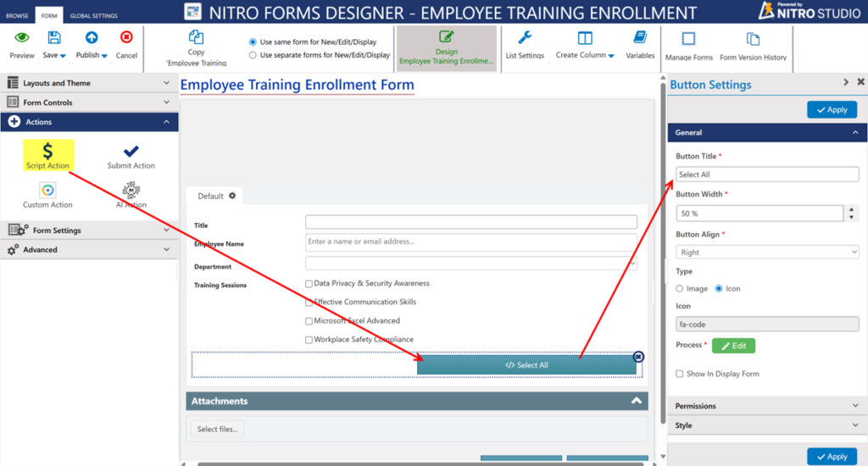Open the Button Align dropdown

[x=767, y=252]
